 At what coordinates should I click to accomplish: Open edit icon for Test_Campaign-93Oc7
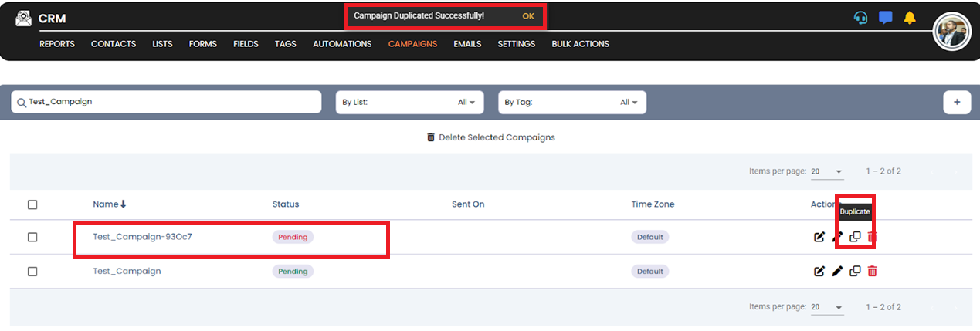(819, 237)
